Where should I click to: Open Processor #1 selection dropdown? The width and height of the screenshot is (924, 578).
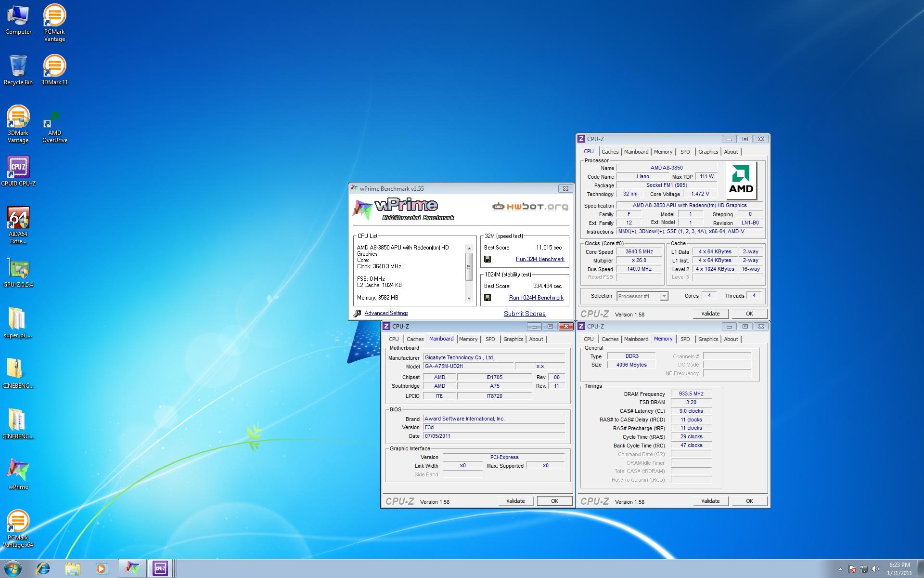point(642,296)
